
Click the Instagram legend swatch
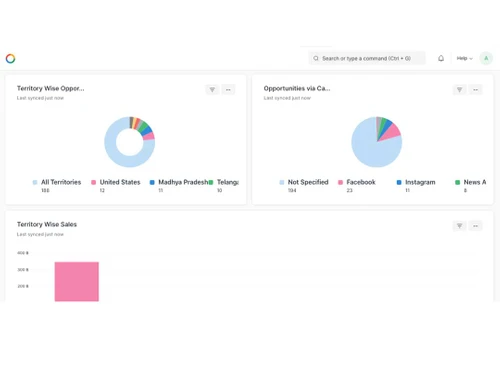(399, 182)
